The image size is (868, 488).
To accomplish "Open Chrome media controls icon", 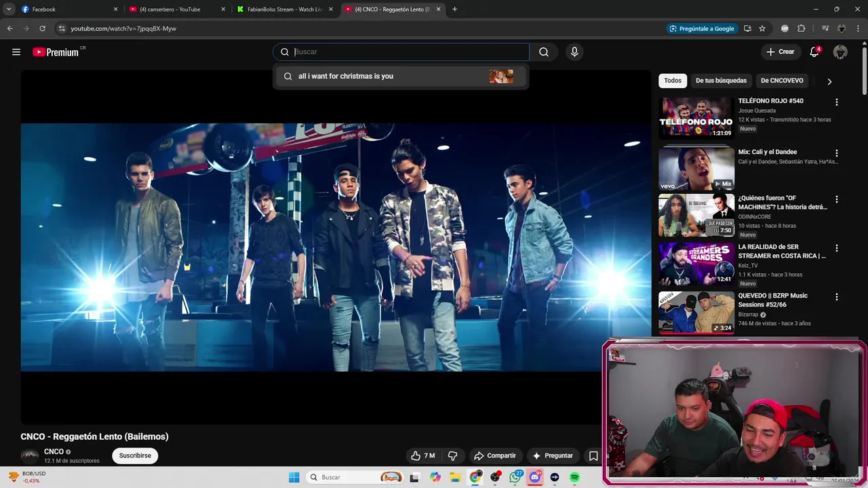I will [825, 28].
